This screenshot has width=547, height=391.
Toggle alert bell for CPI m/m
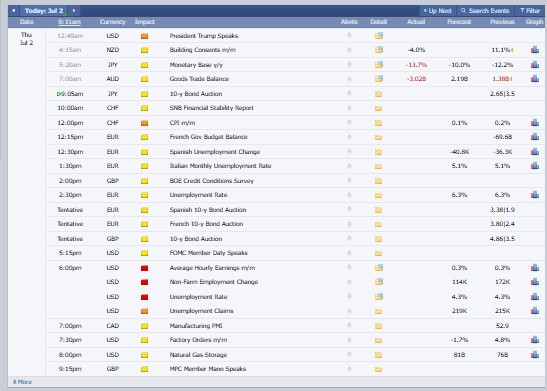pos(349,122)
